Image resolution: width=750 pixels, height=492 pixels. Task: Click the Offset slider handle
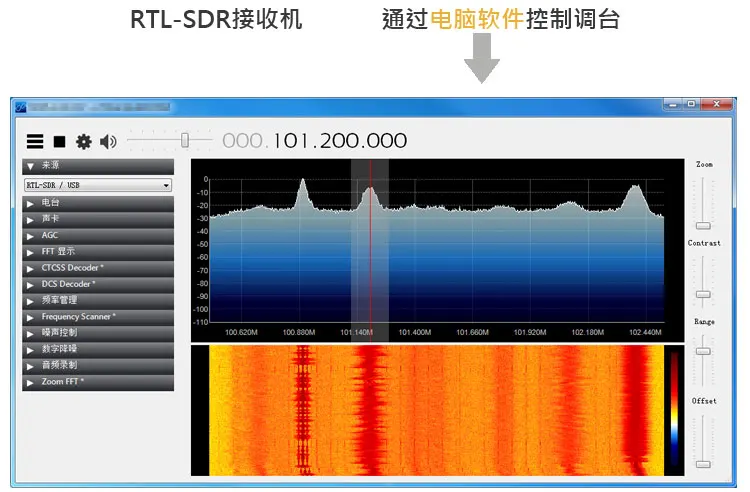(x=703, y=464)
